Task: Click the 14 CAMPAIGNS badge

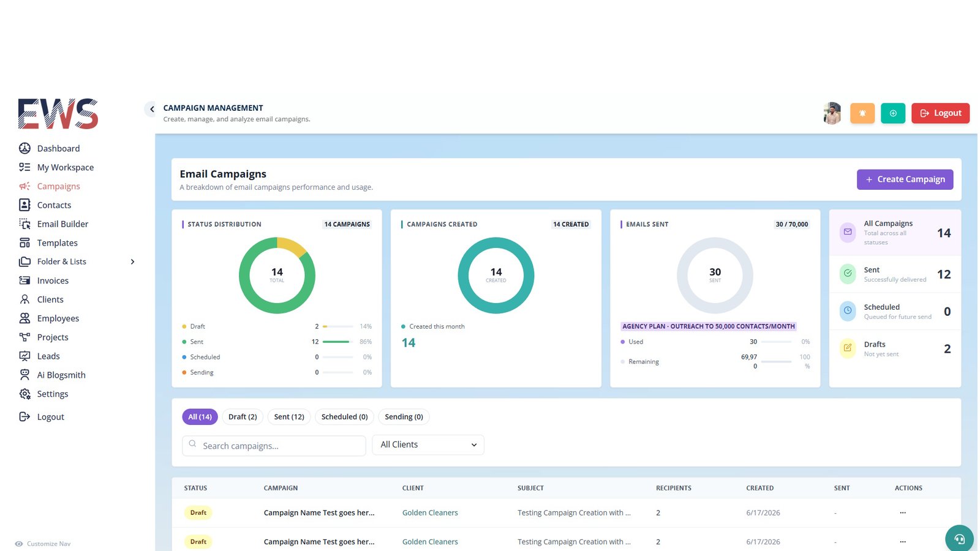Action: click(x=347, y=224)
